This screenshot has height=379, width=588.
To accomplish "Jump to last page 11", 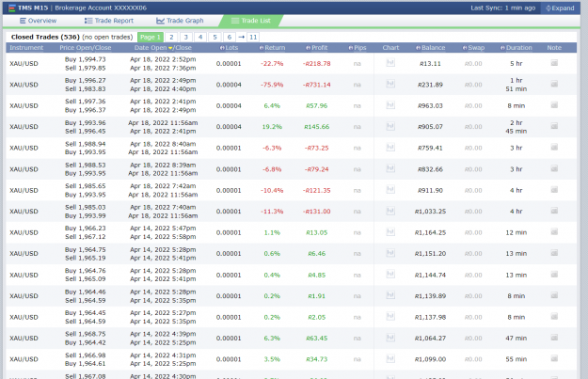I will click(253, 37).
